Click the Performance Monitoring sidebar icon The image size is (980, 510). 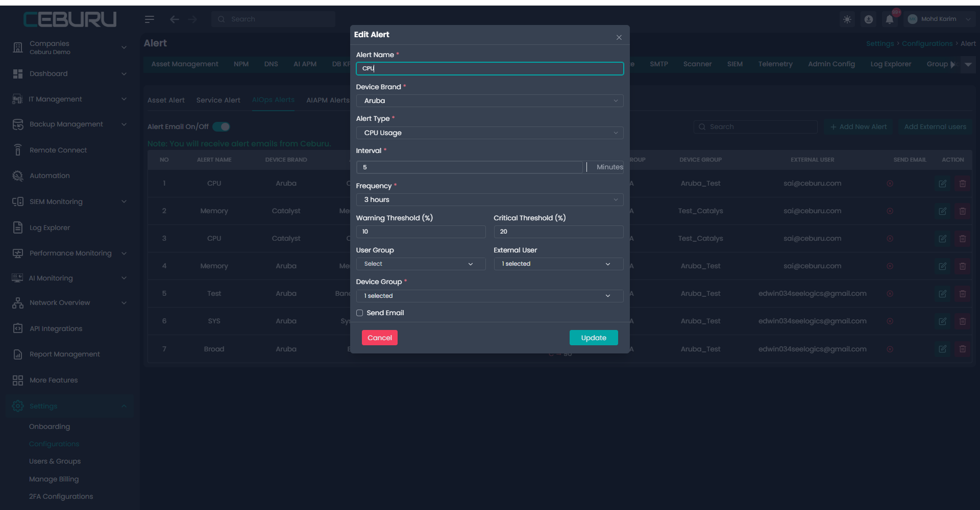[x=18, y=253]
